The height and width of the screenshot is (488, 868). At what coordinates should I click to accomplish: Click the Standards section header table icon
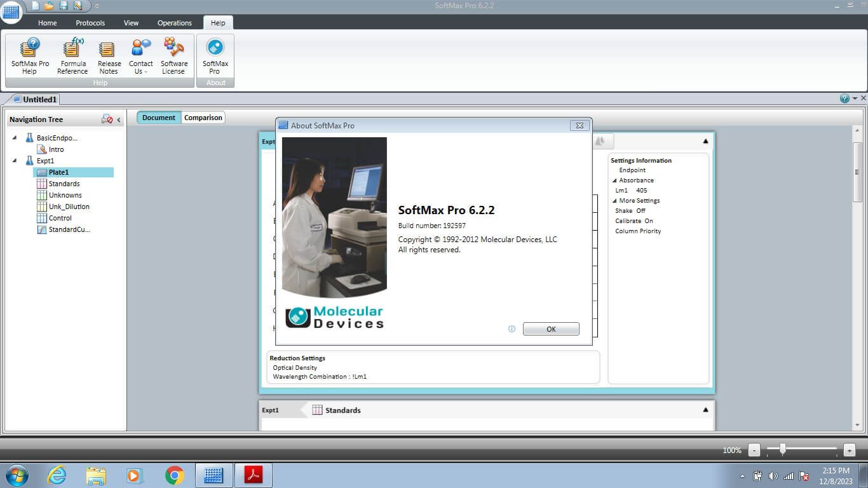coord(317,410)
